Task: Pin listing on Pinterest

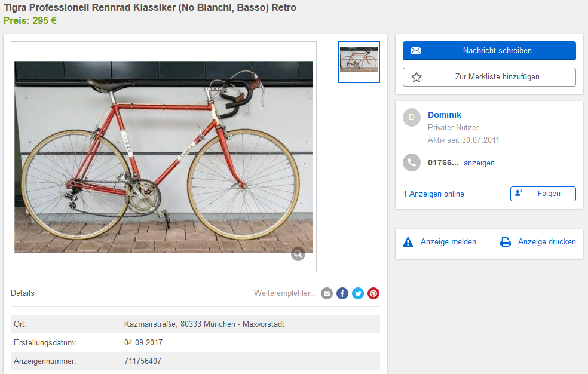Action: pos(373,293)
